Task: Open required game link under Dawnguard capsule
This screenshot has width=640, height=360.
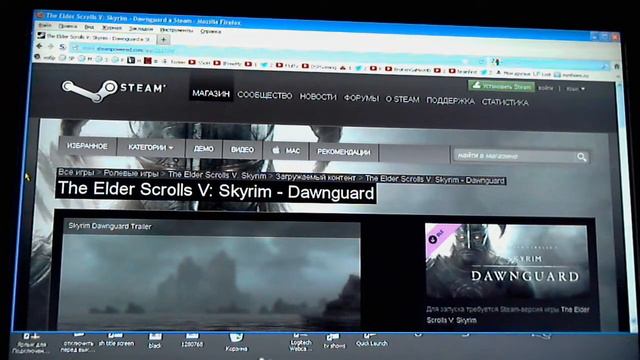Action: pyautogui.click(x=508, y=315)
